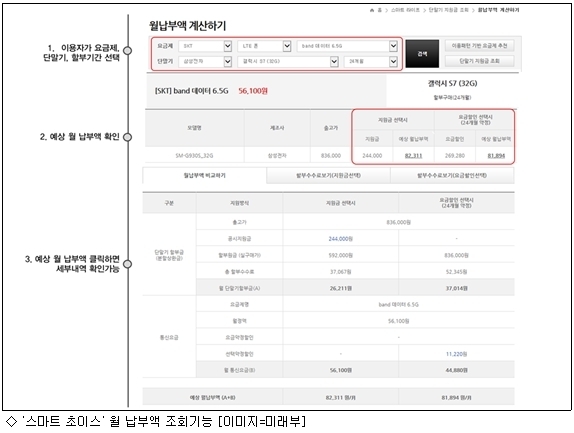
Task: Click the blue 11,220원 discount amount
Action: (456, 354)
